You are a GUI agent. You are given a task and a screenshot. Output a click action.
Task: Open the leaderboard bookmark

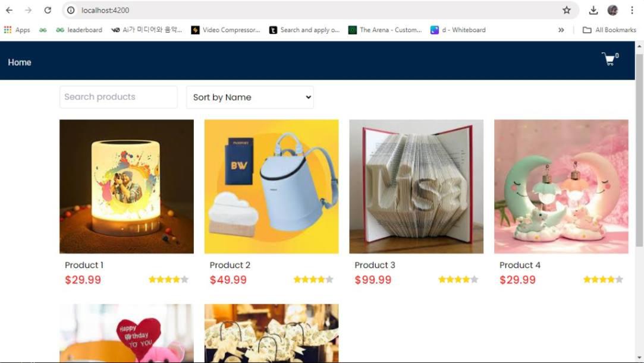click(x=79, y=30)
